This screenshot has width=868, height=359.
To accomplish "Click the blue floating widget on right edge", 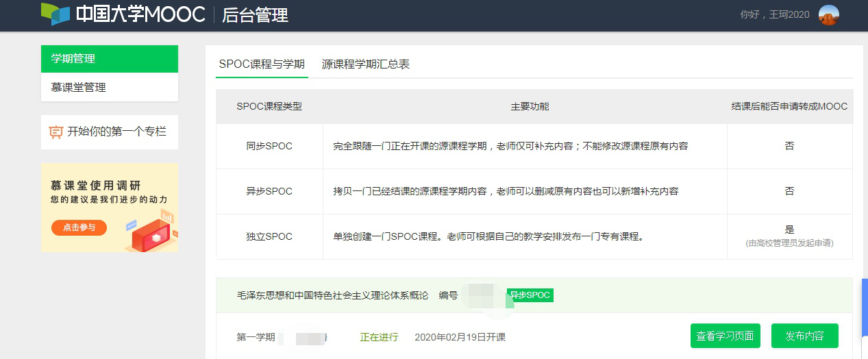I will pos(864,308).
